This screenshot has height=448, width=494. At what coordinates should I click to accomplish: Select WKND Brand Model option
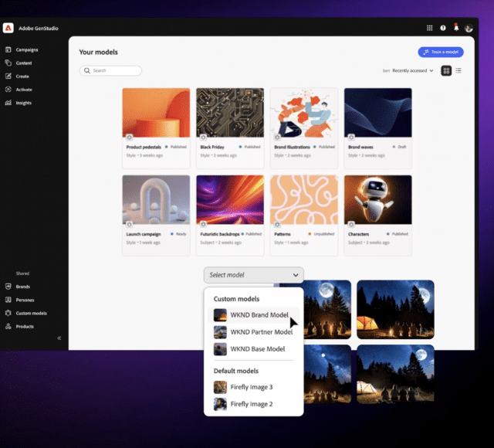click(x=254, y=315)
